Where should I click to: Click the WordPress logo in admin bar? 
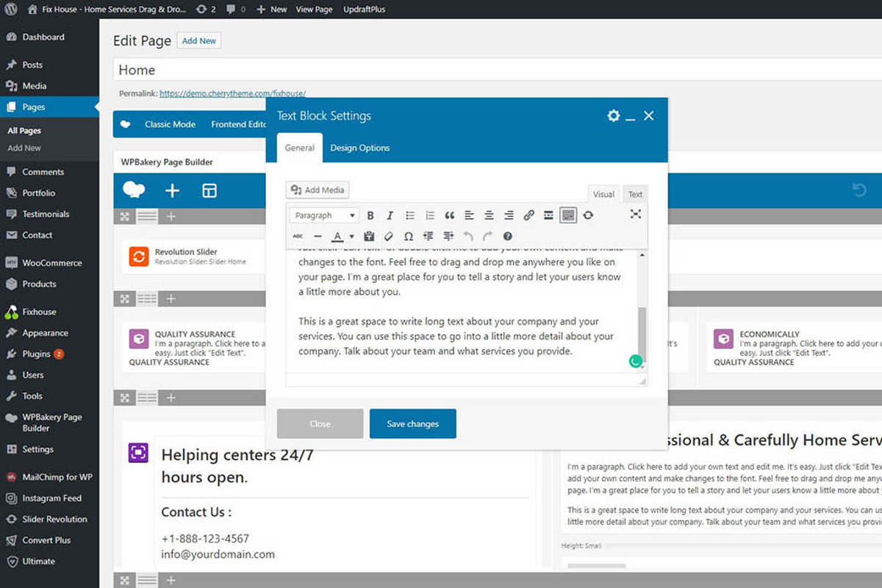[x=11, y=10]
